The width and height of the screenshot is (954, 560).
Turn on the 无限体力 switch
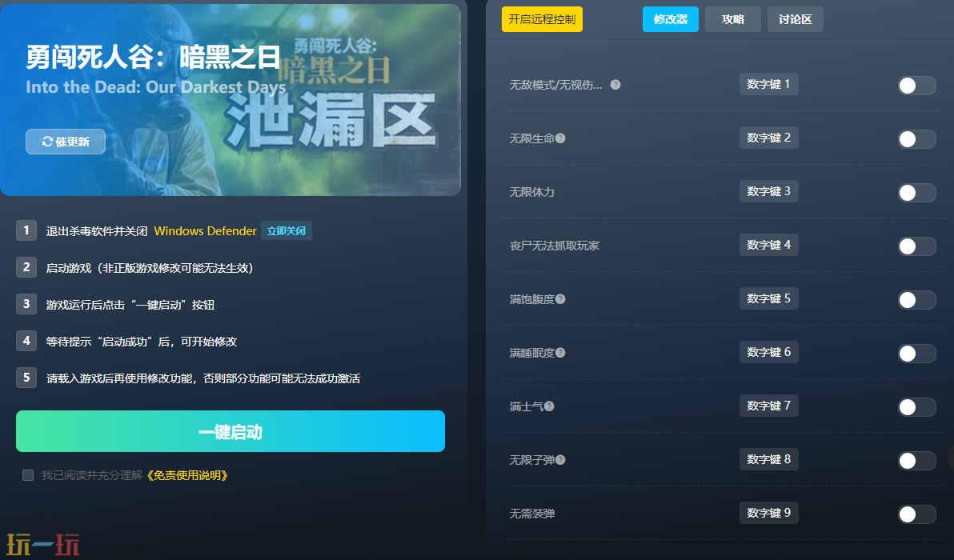(x=917, y=193)
